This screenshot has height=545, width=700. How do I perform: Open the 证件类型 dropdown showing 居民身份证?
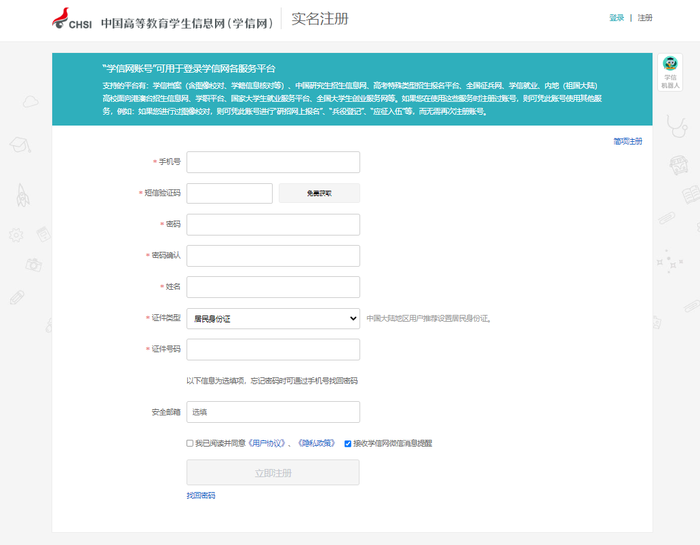click(x=273, y=318)
